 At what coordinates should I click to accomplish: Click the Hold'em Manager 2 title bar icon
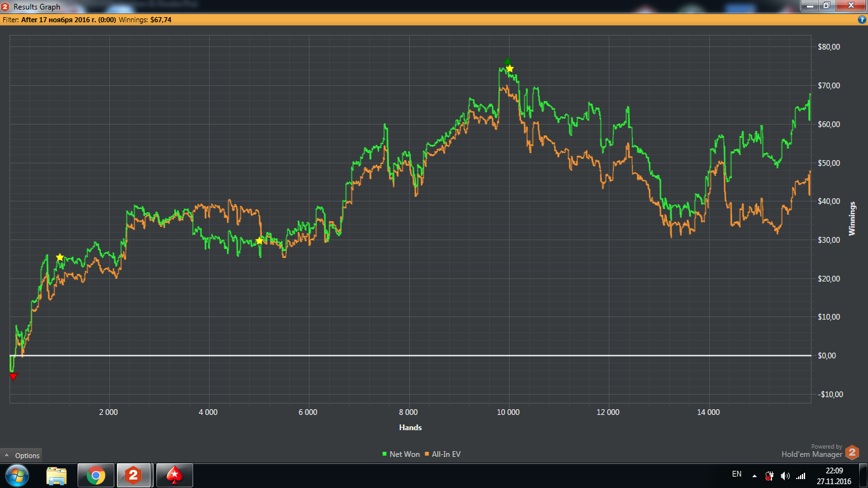click(5, 6)
